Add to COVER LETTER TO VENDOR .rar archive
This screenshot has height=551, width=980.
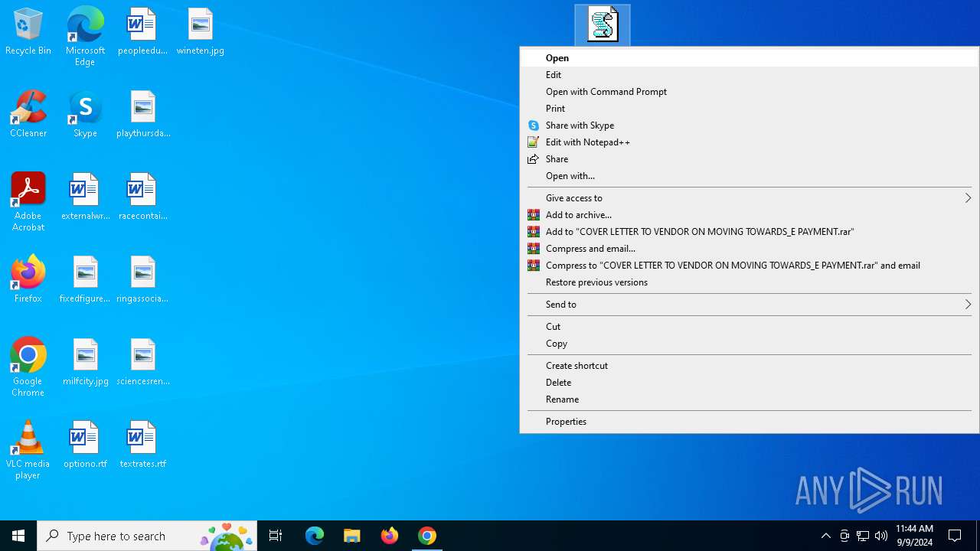point(750,232)
